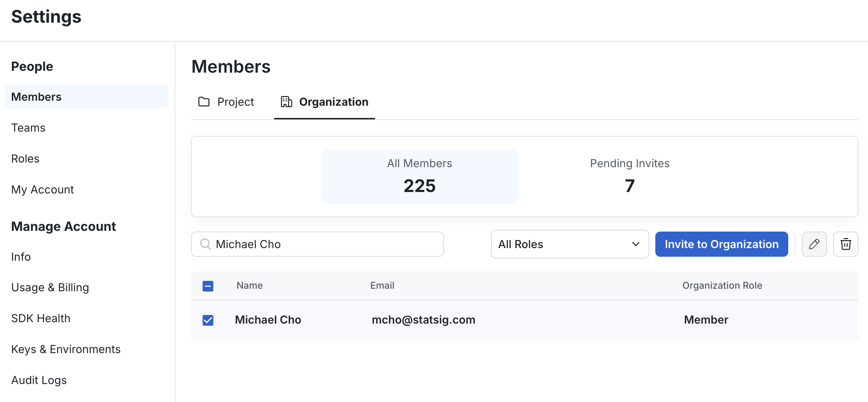Screen dimensions: 868x402
Task: Open SDK Health settings
Action: (x=41, y=318)
